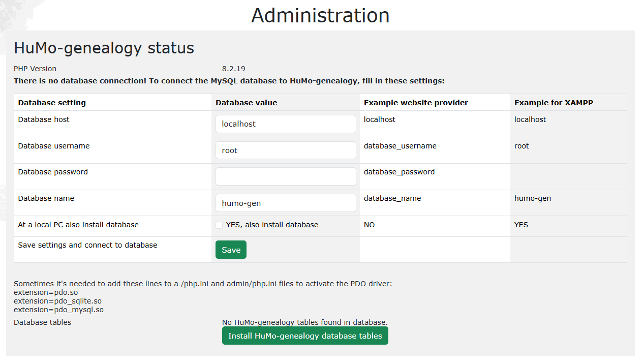The image size is (644, 364).
Task: Select the empty Database password field
Action: click(286, 176)
